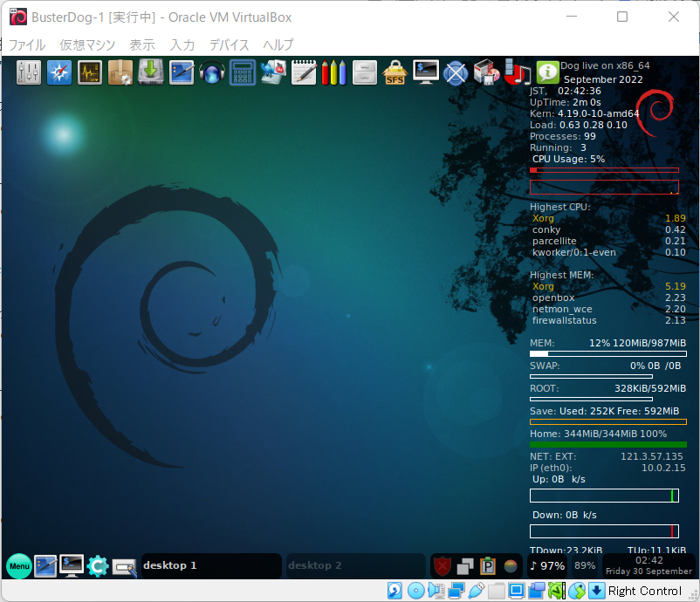The width and height of the screenshot is (700, 602).
Task: Launch the globe with headphones icon
Action: [212, 72]
